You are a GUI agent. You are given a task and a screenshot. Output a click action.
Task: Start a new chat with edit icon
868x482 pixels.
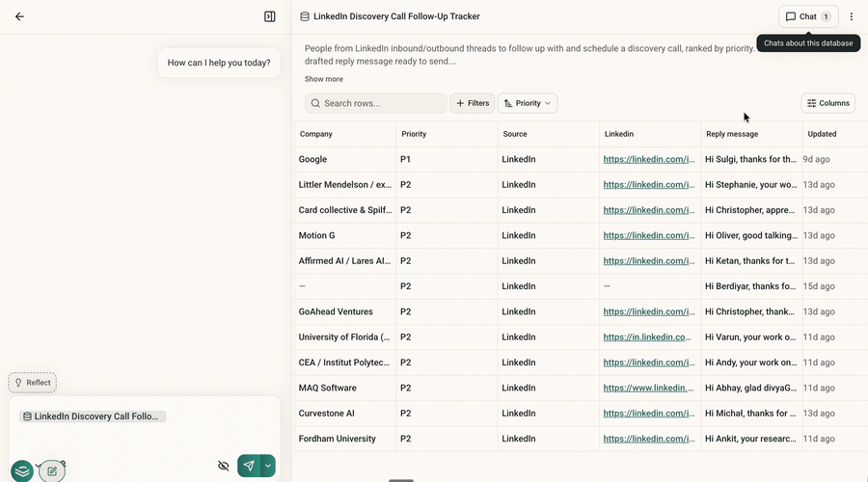pyautogui.click(x=52, y=471)
